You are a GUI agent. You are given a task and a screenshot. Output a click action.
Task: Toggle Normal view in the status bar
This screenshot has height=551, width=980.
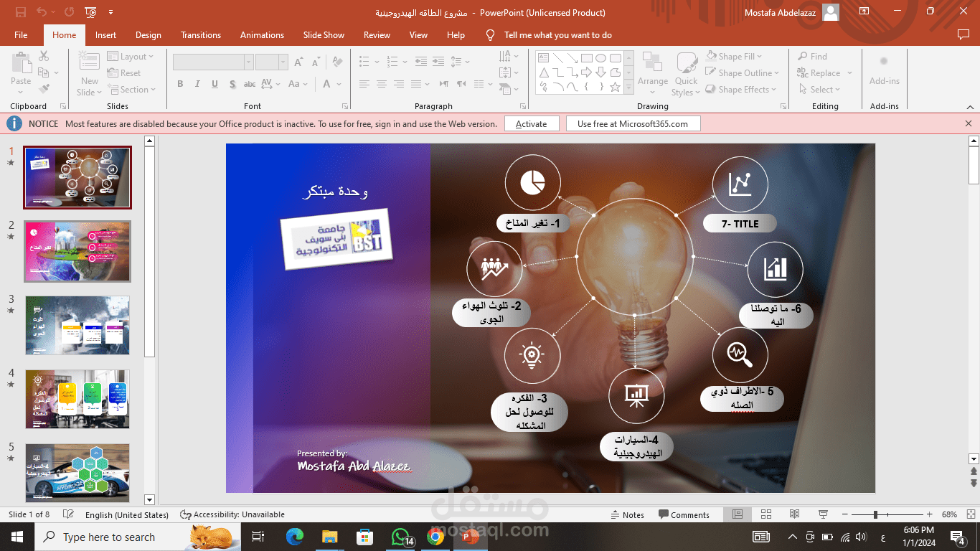pos(737,514)
